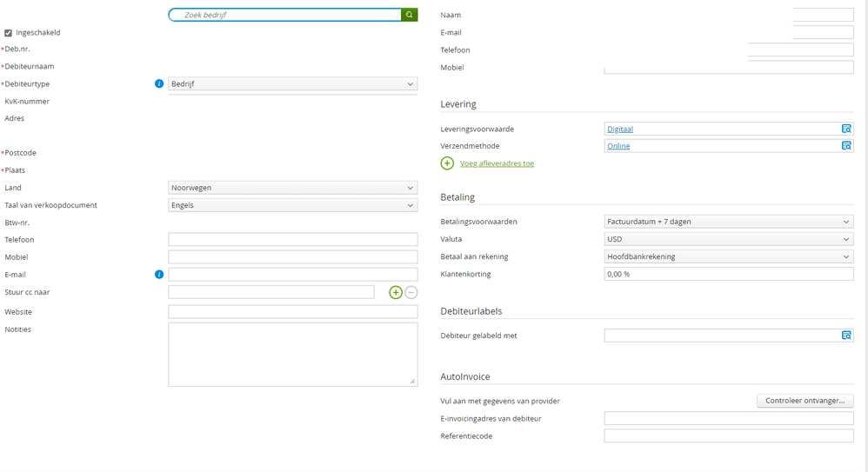This screenshot has width=868, height=472.
Task: Click the info icon next to Debiteurtype
Action: click(159, 83)
